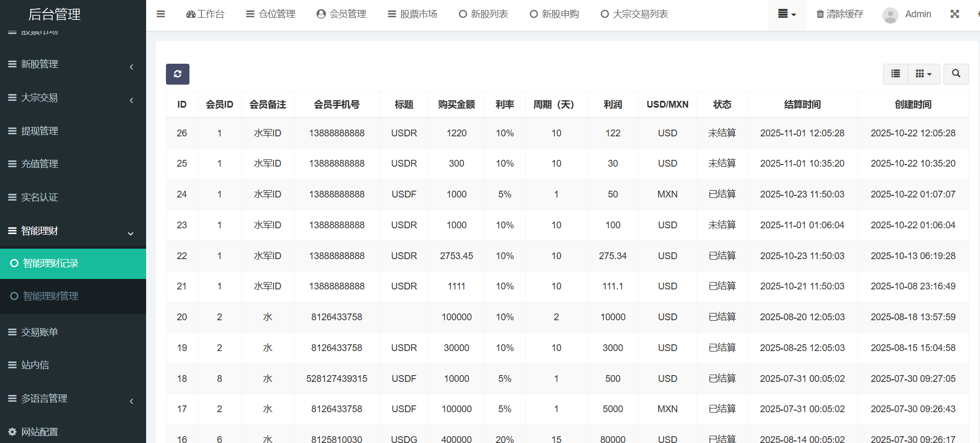Screen dimensions: 980x443
Task: Click the refresh table button
Action: 177,74
